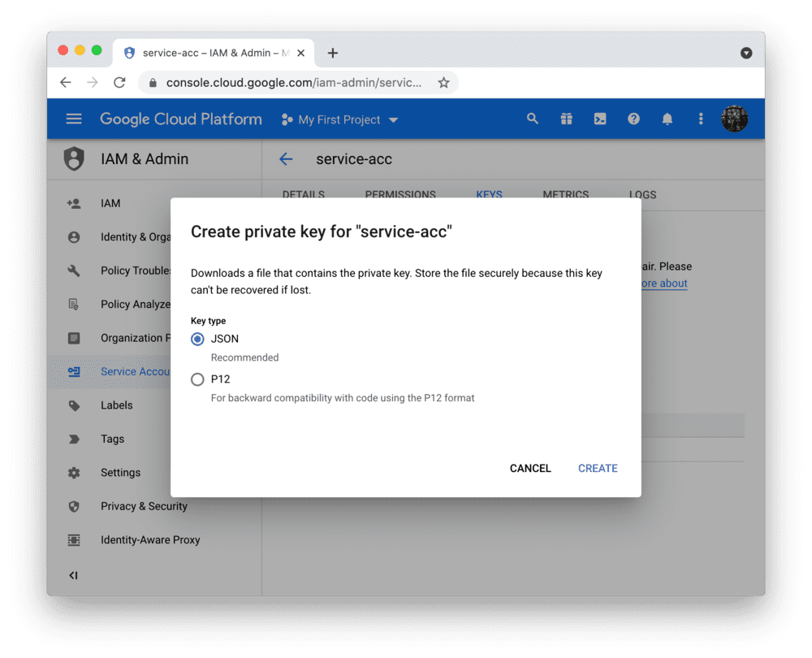Image resolution: width=812 pixels, height=658 pixels.
Task: Open the browser profile chevron menu
Action: 746,52
